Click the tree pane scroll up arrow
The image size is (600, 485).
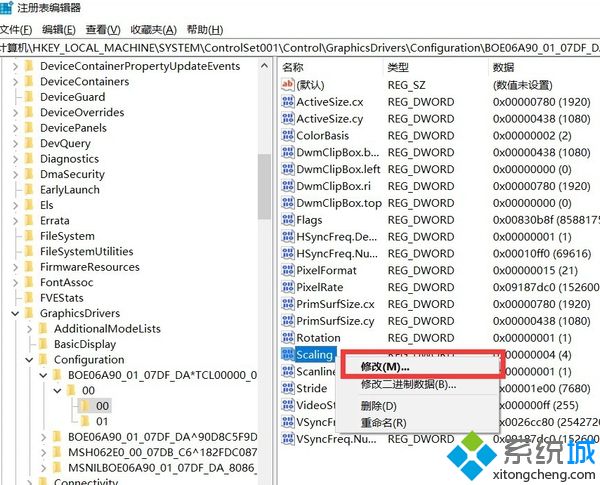click(x=264, y=66)
